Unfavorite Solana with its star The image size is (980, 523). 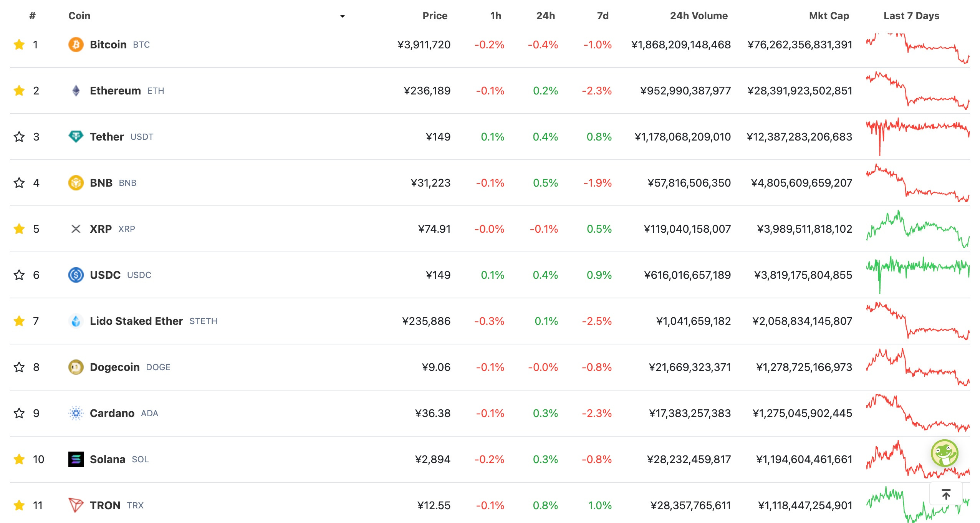(19, 459)
